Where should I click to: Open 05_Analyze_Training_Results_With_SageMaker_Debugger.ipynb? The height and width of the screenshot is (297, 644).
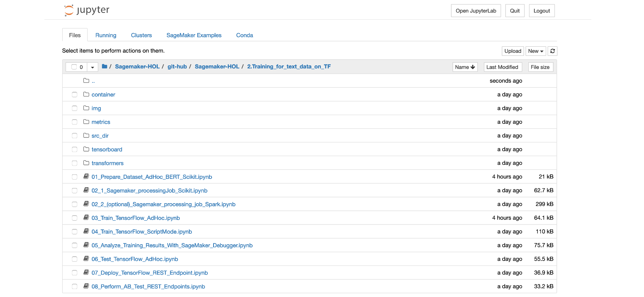click(172, 245)
